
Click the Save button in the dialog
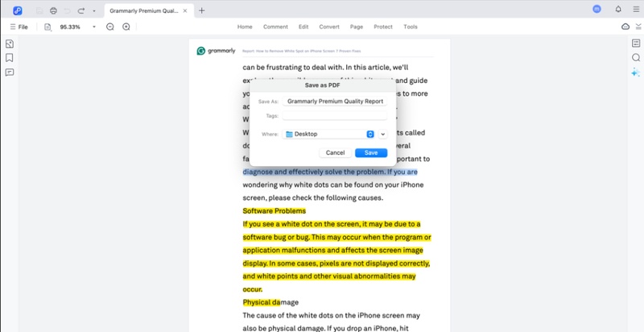pos(371,152)
